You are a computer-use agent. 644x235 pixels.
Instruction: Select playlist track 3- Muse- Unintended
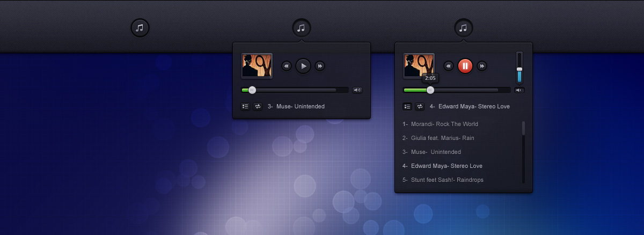coord(431,152)
